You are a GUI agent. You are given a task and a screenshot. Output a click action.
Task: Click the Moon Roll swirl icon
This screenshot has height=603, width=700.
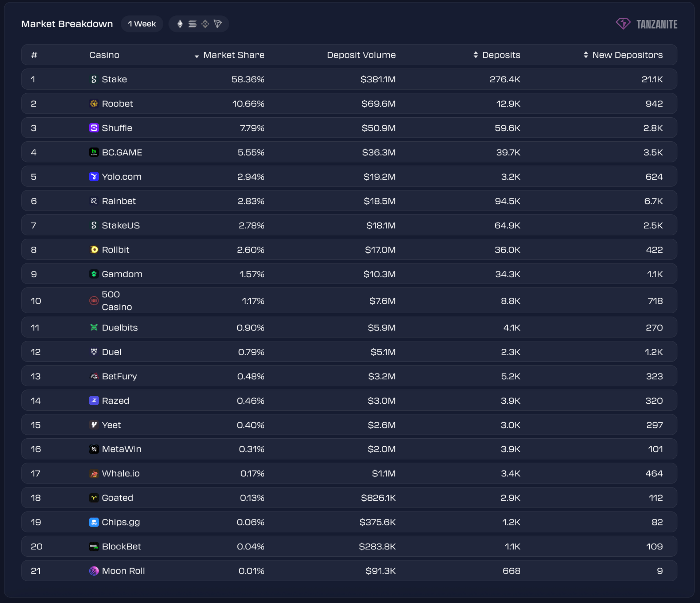[x=94, y=571]
